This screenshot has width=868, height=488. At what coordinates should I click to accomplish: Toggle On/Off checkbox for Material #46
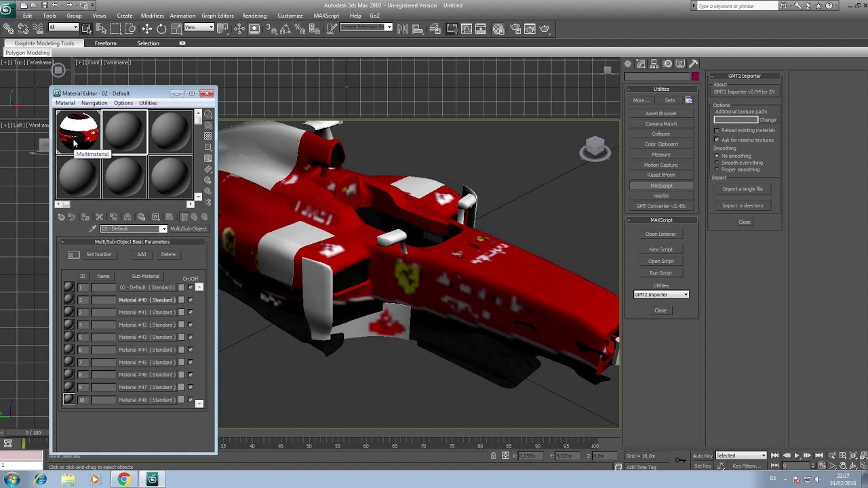click(x=191, y=374)
